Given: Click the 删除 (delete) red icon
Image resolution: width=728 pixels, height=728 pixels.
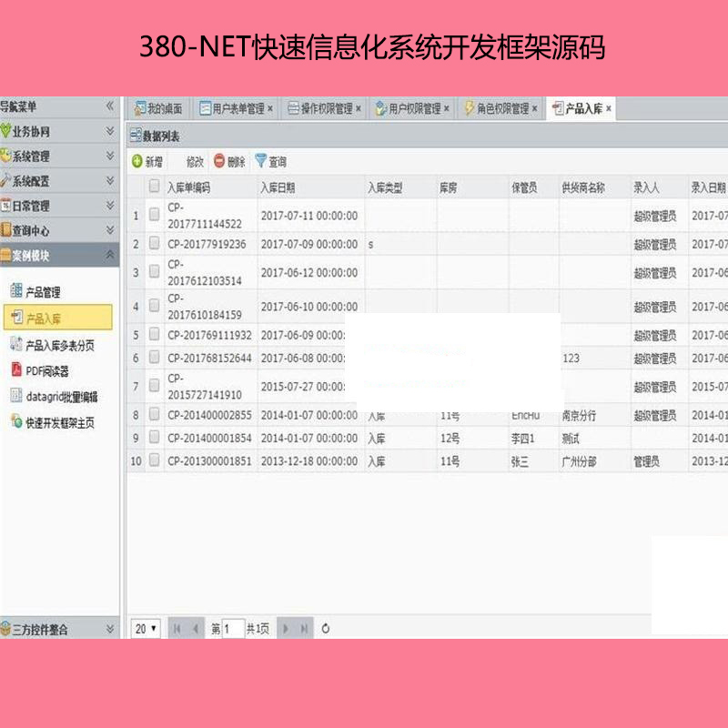Looking at the screenshot, I should 219,161.
